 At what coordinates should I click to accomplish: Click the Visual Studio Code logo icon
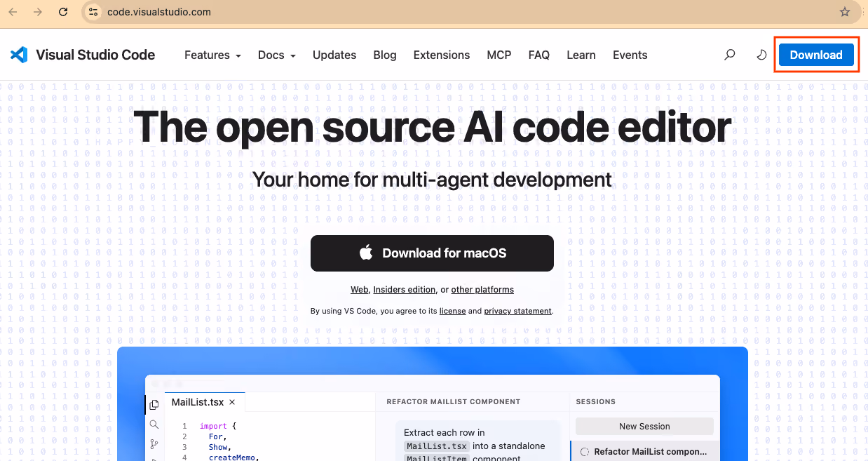[x=19, y=55]
